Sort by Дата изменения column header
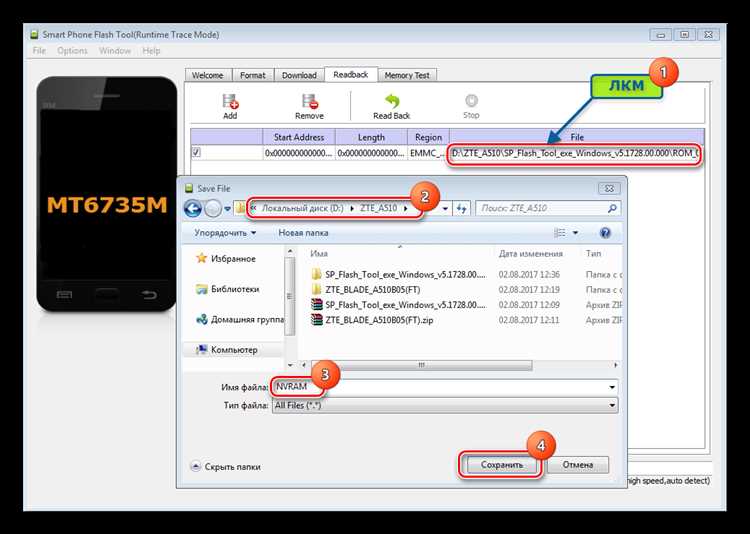The height and width of the screenshot is (534, 750). (530, 254)
